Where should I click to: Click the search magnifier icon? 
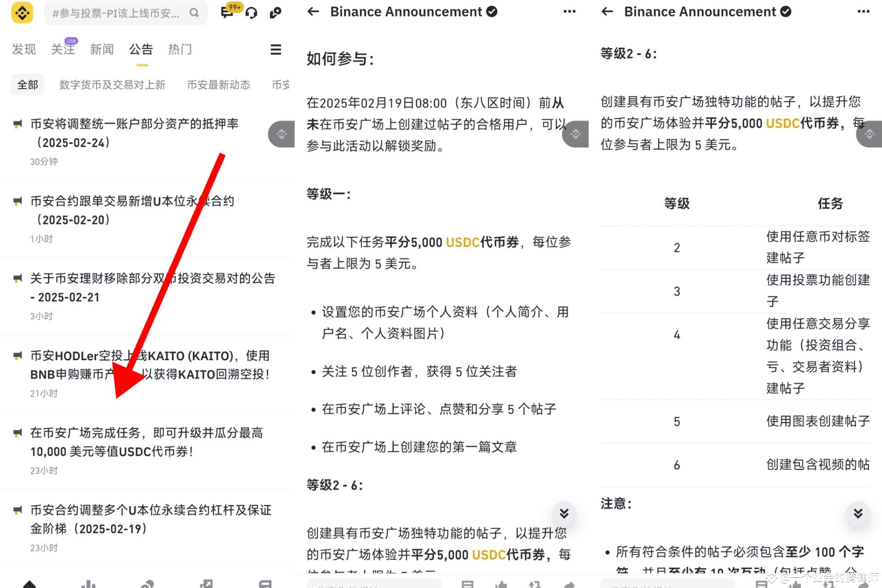[194, 13]
